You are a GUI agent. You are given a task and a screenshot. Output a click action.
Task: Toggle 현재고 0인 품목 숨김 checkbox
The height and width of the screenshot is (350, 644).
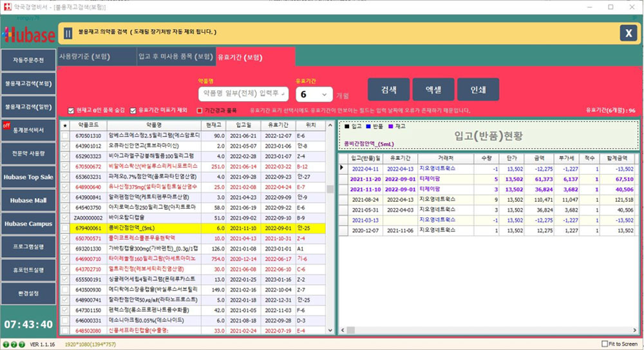[x=71, y=111]
